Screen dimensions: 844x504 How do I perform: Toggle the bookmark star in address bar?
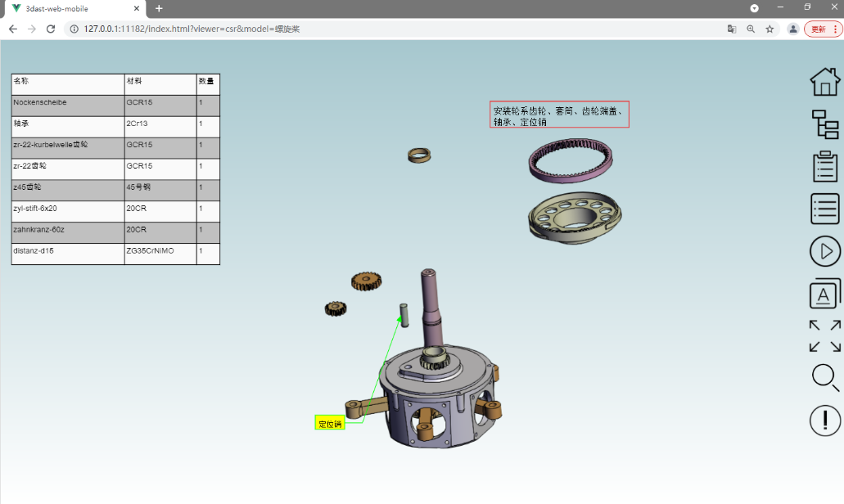tap(769, 29)
